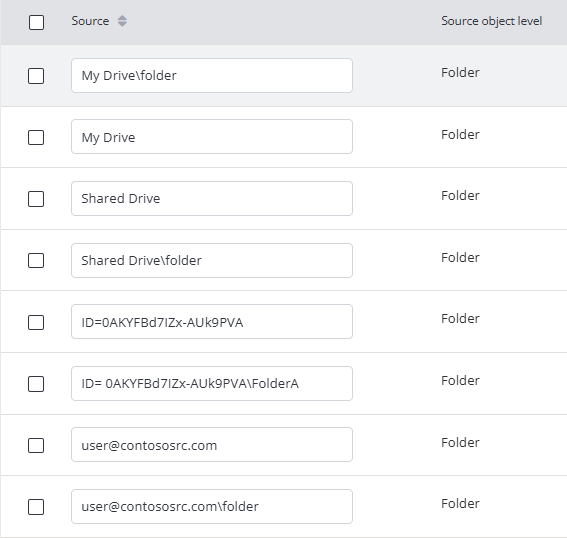Select the checkbox beside My Drive row
The height and width of the screenshot is (538, 567).
click(x=36, y=137)
